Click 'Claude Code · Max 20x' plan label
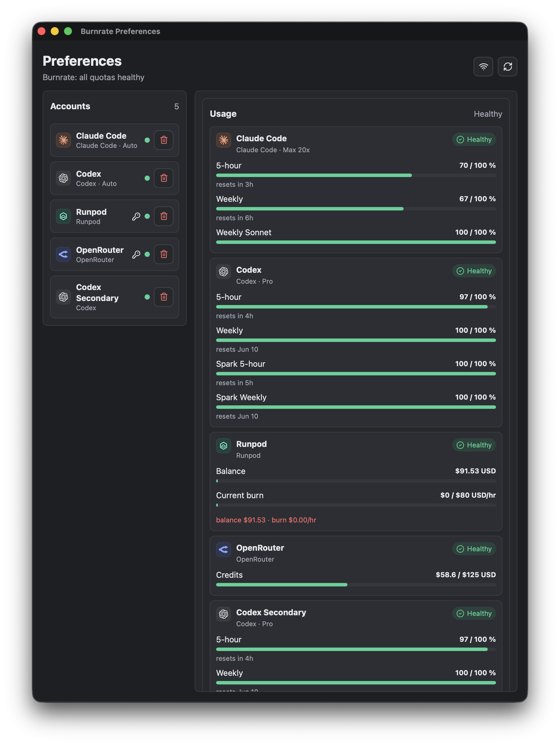The width and height of the screenshot is (560, 745). 273,150
